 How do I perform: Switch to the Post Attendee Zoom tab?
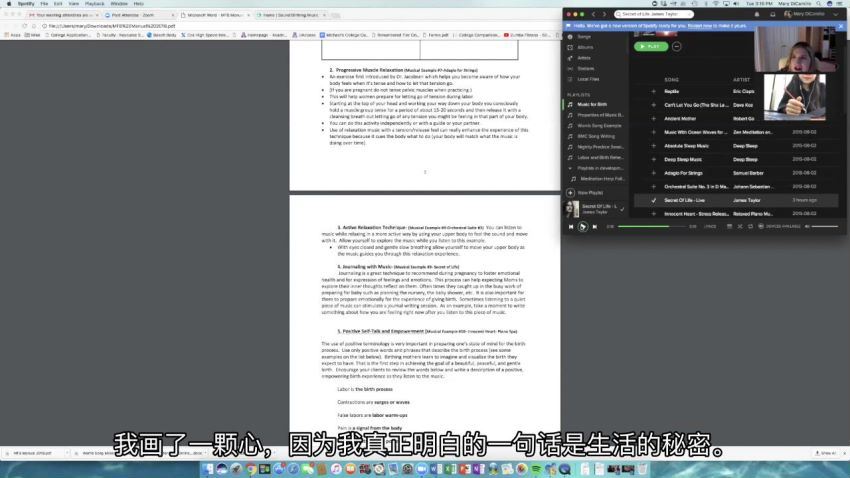coord(137,15)
